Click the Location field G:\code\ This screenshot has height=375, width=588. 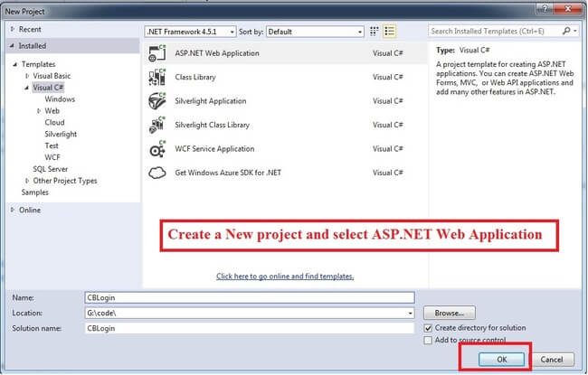pyautogui.click(x=250, y=314)
